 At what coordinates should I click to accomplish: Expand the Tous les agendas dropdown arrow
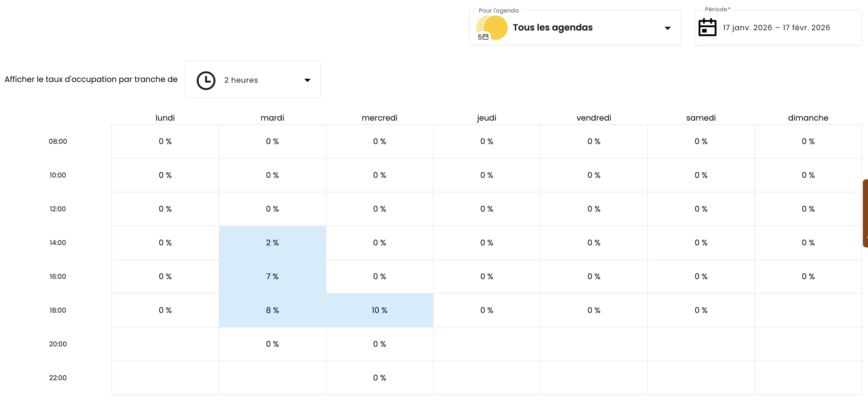point(667,28)
